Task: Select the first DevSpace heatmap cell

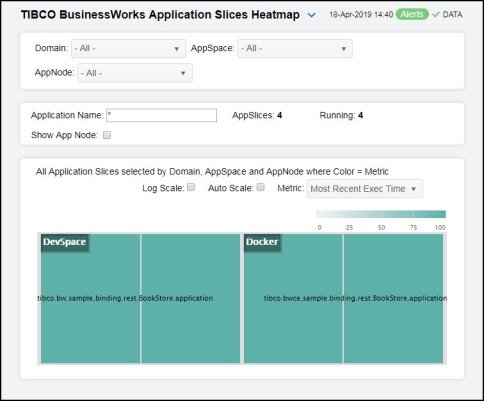Action: pyautogui.click(x=90, y=298)
